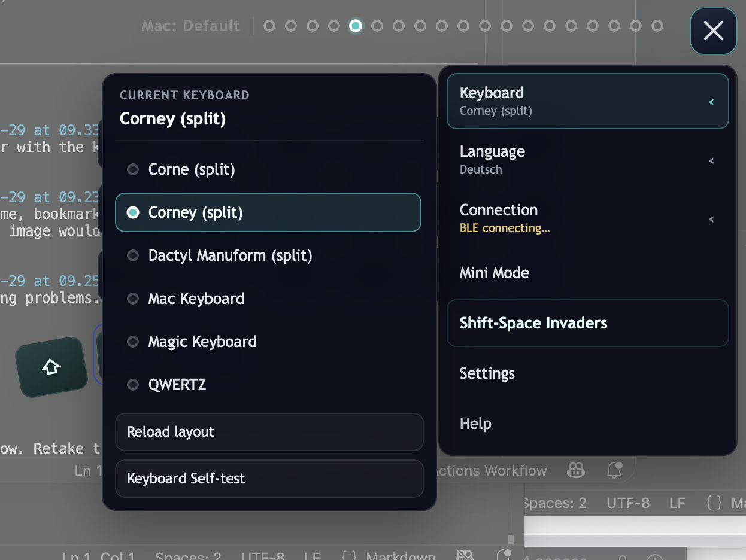Viewport: 746px width, 560px height.
Task: Click the Reload layout button
Action: [269, 432]
